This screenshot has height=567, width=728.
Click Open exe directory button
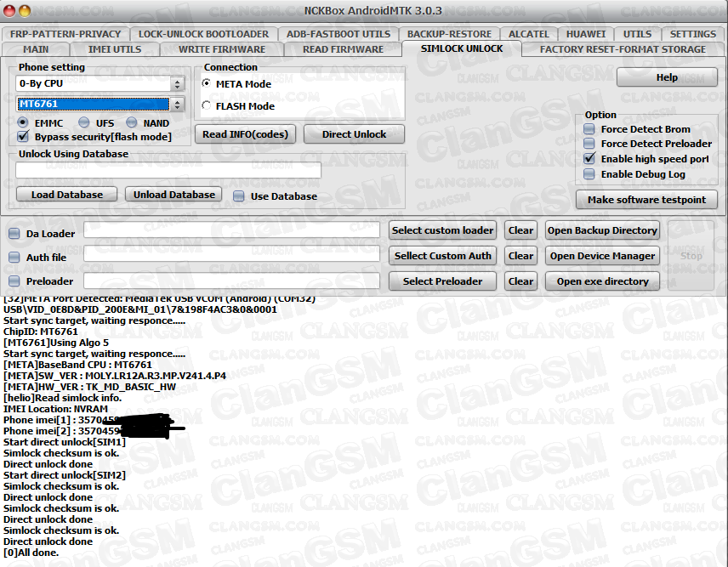point(602,281)
